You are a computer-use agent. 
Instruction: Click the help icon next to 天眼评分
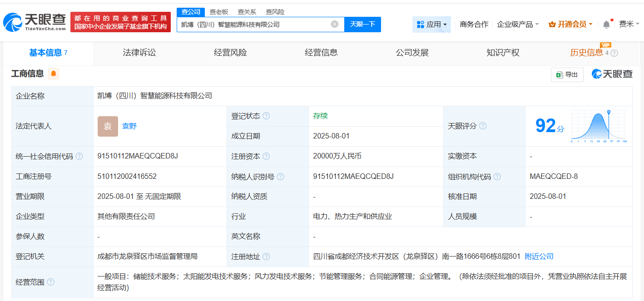point(483,126)
